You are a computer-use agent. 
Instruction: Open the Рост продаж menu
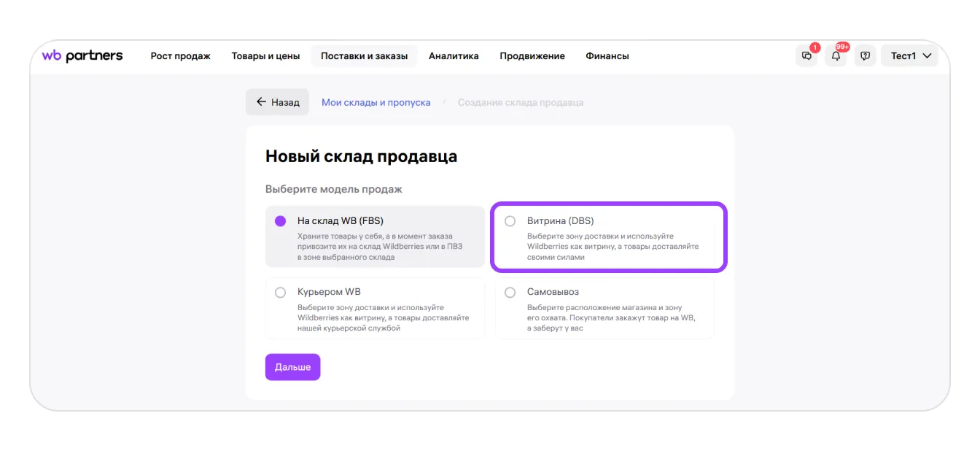(x=180, y=56)
